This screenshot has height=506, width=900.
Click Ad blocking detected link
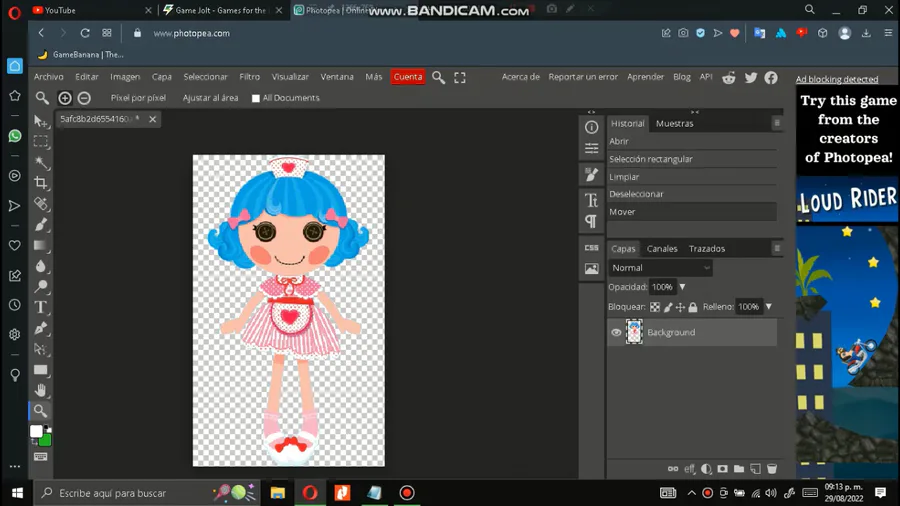pyautogui.click(x=836, y=79)
